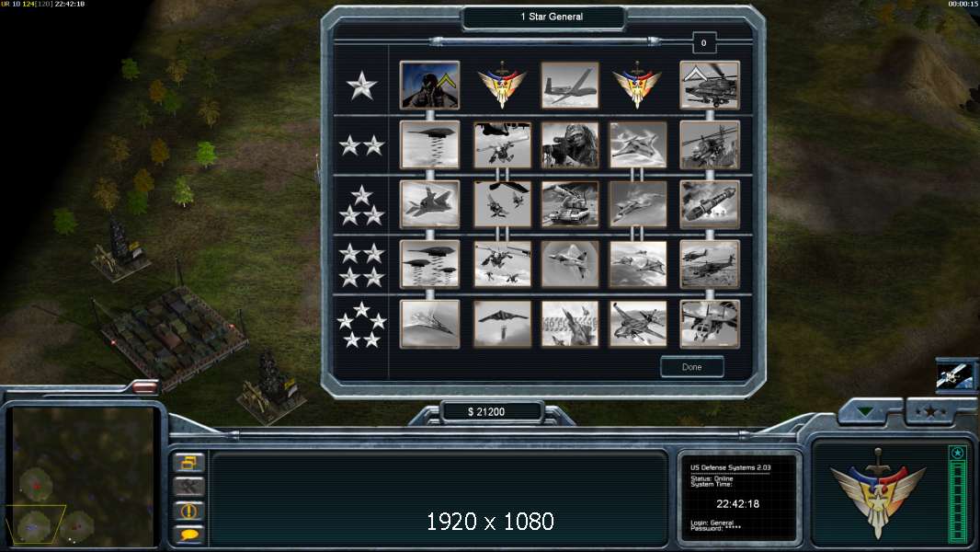980x552 pixels.
Task: Click the orange stacked-windows button
Action: pyautogui.click(x=188, y=463)
